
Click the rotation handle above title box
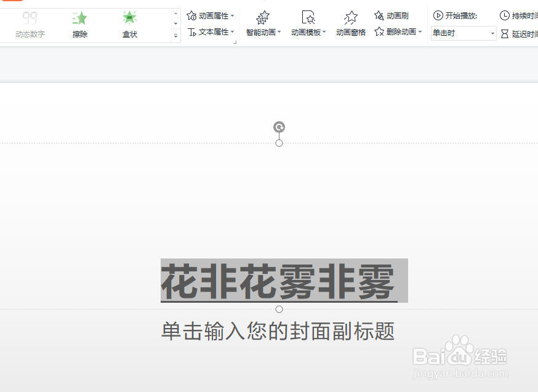click(279, 127)
